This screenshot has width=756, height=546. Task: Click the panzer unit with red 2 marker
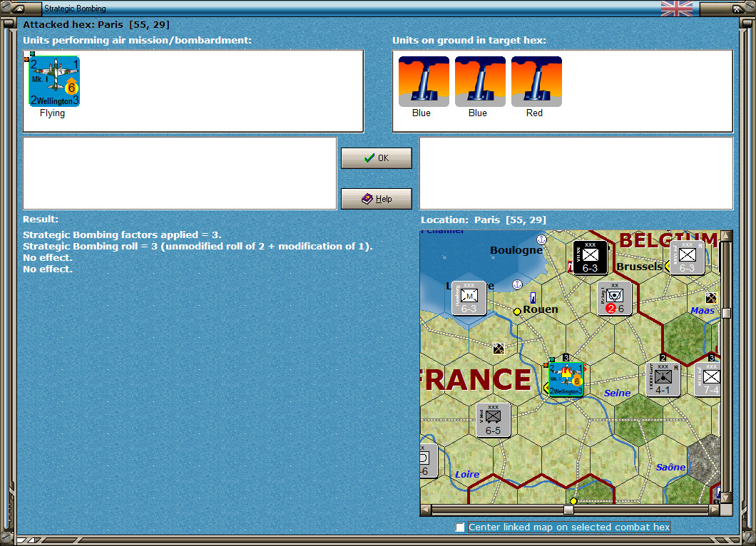coord(614,298)
